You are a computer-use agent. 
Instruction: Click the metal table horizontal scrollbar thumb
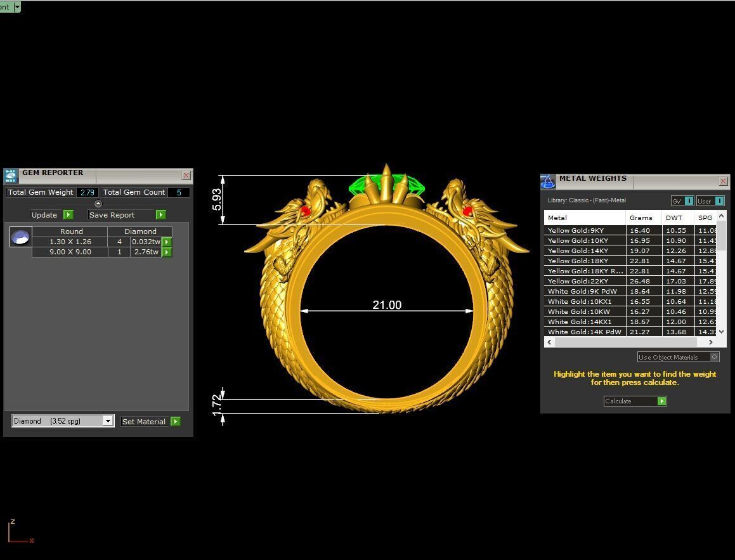[x=626, y=342]
